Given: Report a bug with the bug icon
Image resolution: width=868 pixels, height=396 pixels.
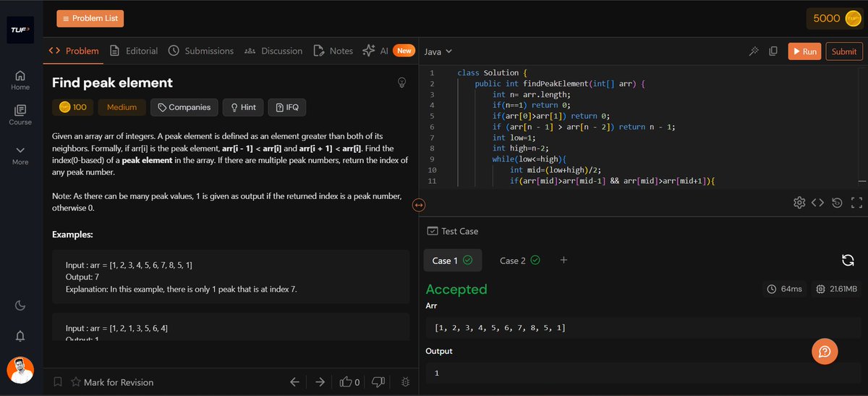Looking at the screenshot, I should click(406, 382).
